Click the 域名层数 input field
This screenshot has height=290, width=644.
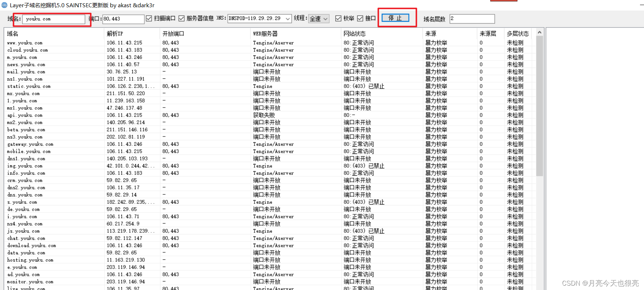tap(472, 18)
